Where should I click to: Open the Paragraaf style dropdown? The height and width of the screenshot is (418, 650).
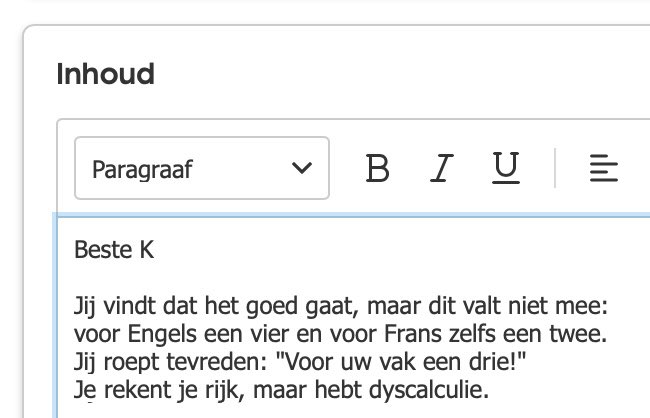[x=201, y=168]
